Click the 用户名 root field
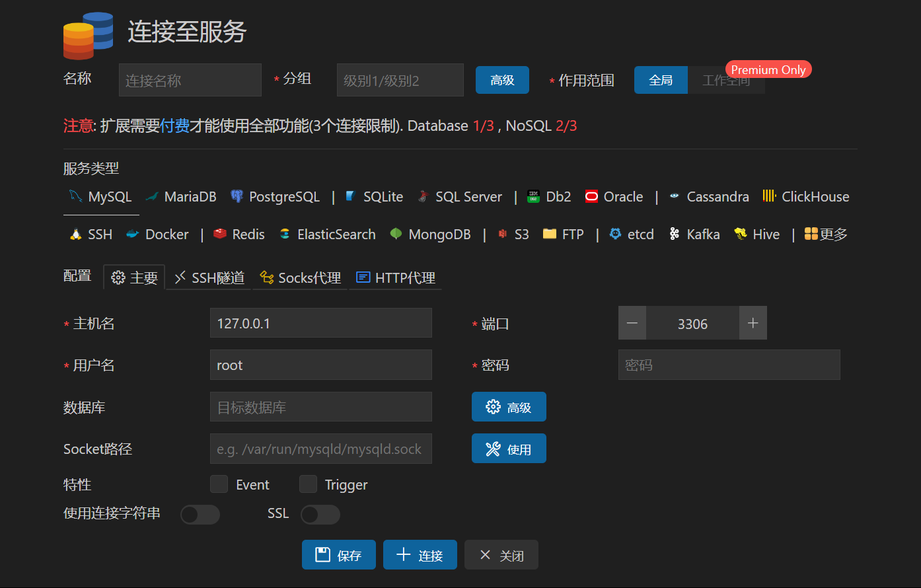 321,365
